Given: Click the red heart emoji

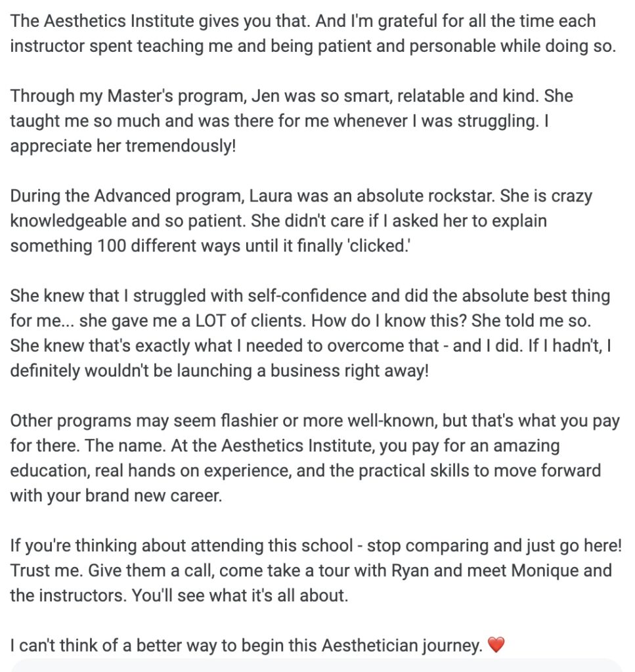Looking at the screenshot, I should click(496, 644).
